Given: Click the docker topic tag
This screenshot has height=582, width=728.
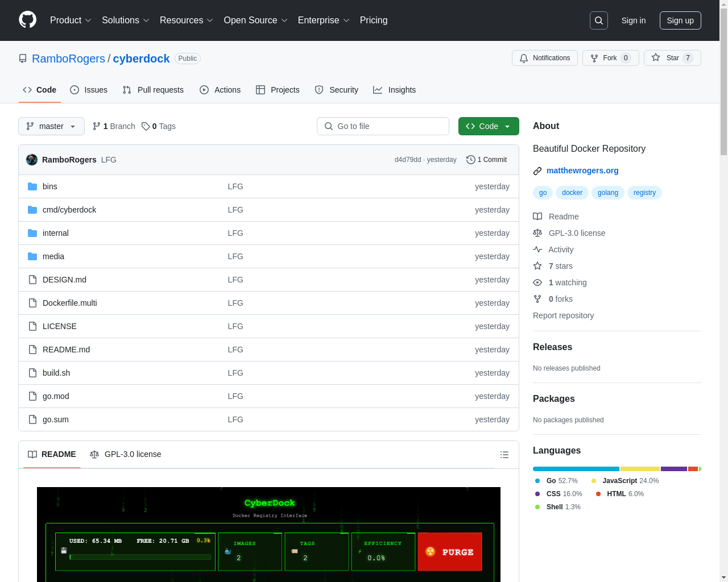Looking at the screenshot, I should 572,193.
